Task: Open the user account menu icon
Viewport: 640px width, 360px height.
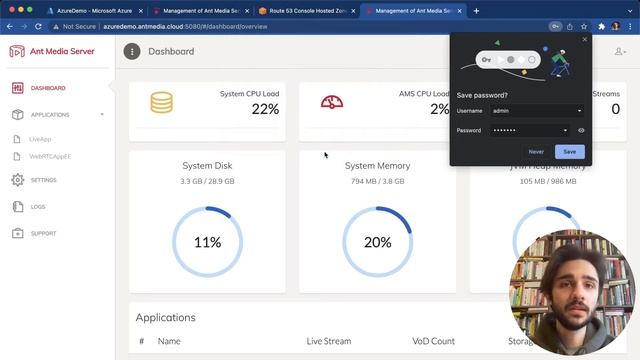Action: tap(620, 51)
